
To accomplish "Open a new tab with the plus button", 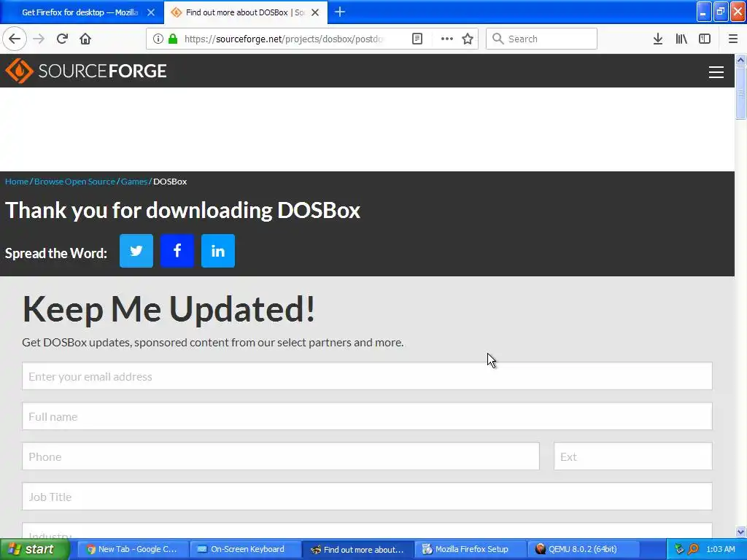I will [x=340, y=12].
